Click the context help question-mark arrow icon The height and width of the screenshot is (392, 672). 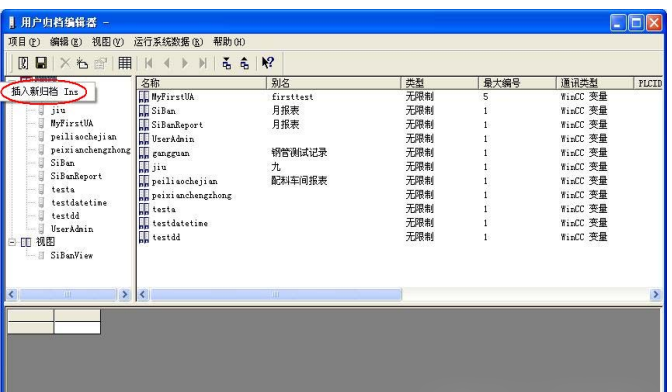coord(268,63)
